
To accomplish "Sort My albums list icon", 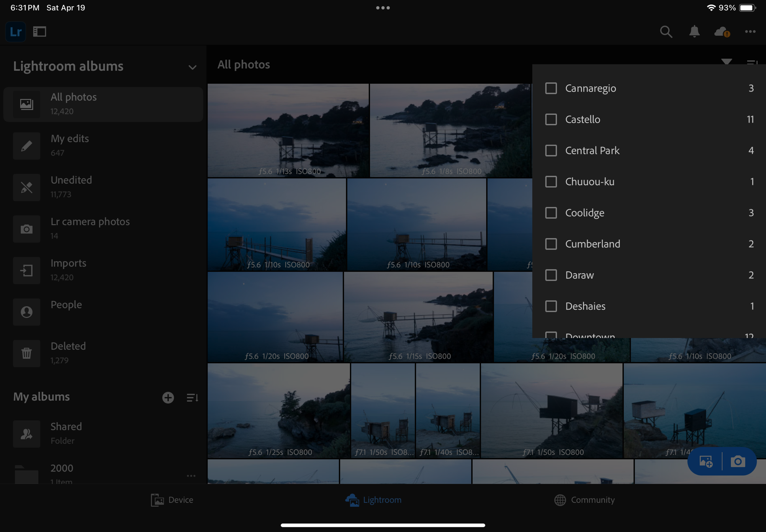I will point(192,397).
